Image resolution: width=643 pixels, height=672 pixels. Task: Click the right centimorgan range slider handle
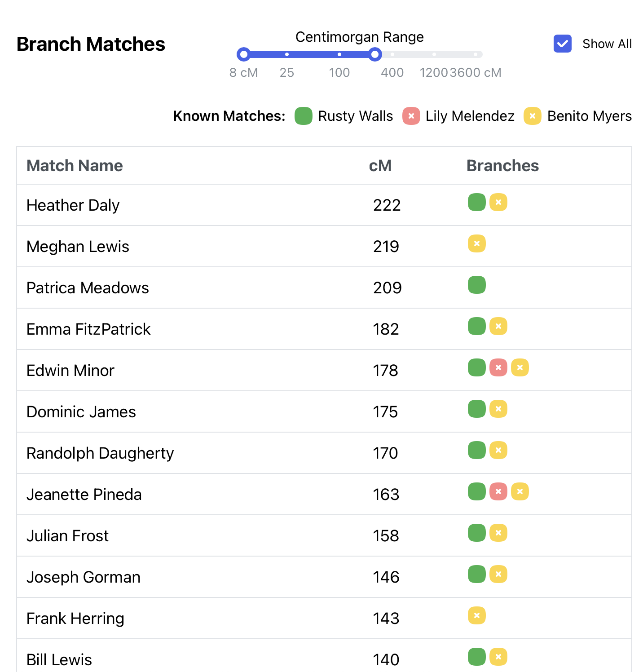pyautogui.click(x=375, y=54)
